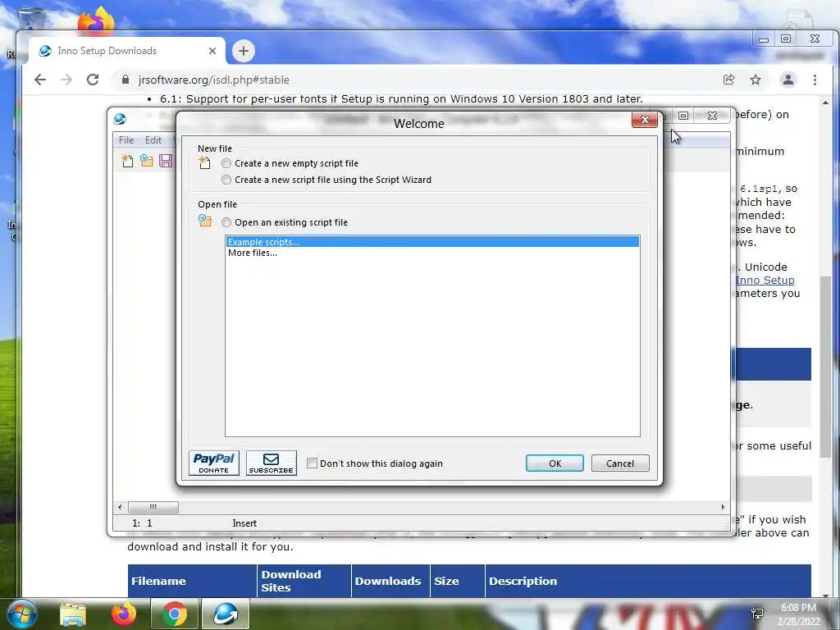
Task: Click the lock icon in address bar
Action: click(x=126, y=80)
